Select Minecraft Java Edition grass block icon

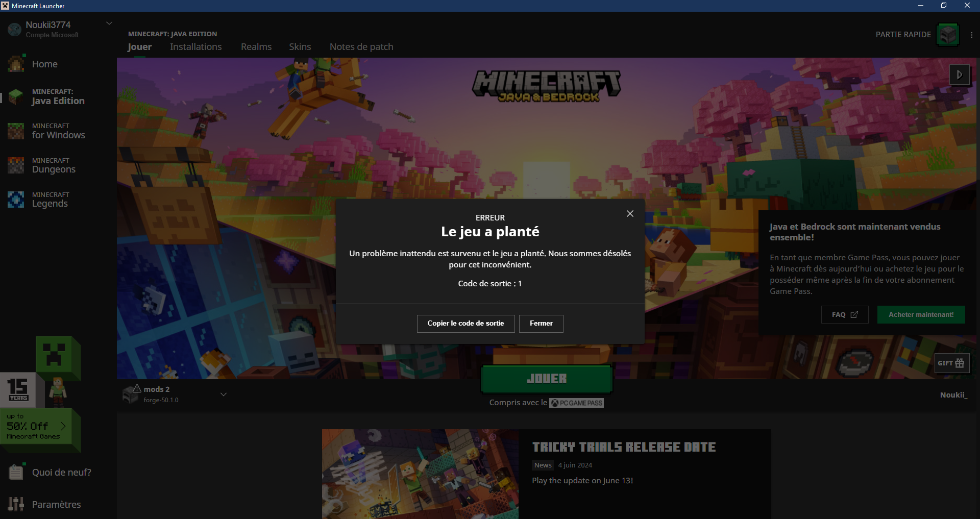point(16,96)
